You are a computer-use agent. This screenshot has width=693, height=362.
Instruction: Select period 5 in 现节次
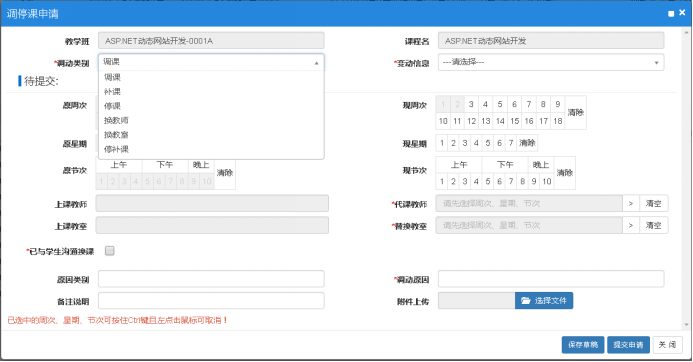(487, 181)
